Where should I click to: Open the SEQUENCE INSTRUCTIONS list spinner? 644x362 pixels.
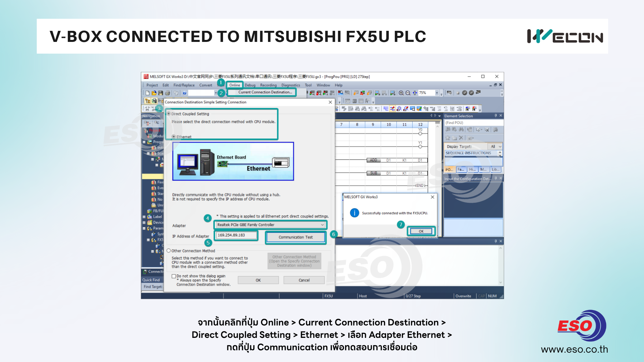click(500, 153)
